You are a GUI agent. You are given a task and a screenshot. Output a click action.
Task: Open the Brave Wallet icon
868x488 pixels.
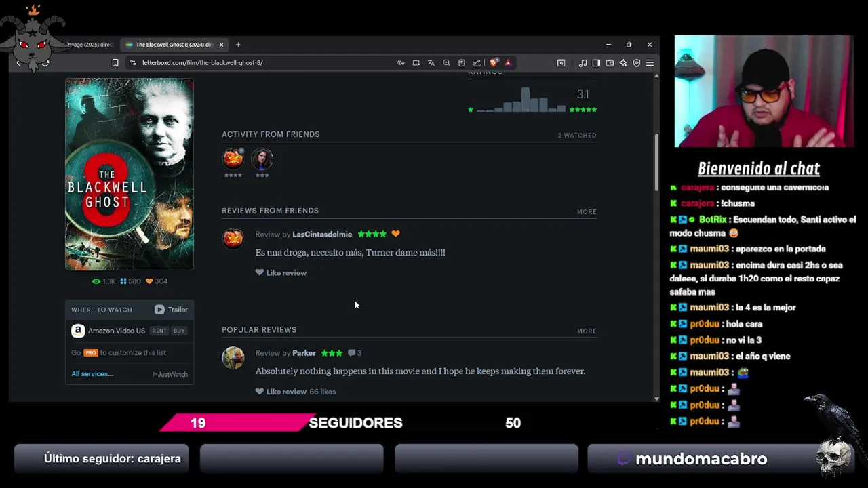click(610, 63)
